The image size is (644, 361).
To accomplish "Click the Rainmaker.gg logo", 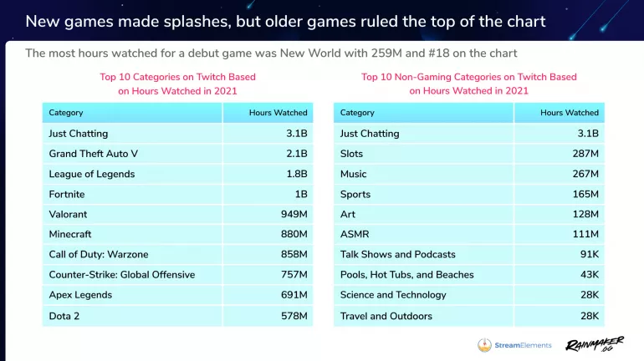I will click(595, 344).
